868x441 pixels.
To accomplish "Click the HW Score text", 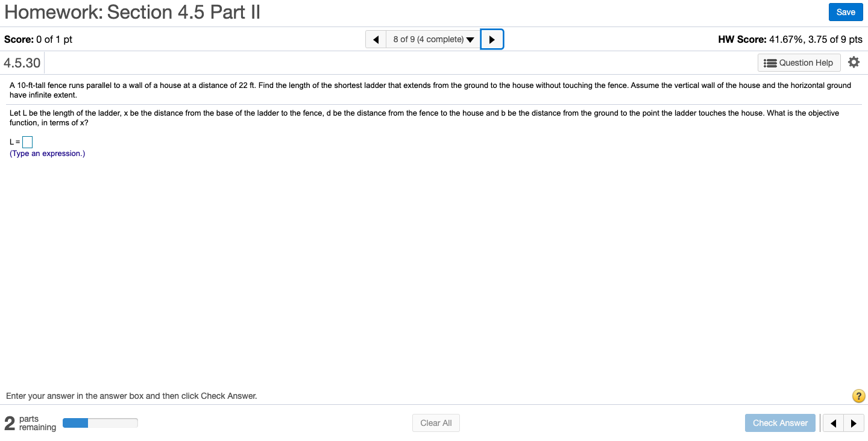I will [790, 40].
